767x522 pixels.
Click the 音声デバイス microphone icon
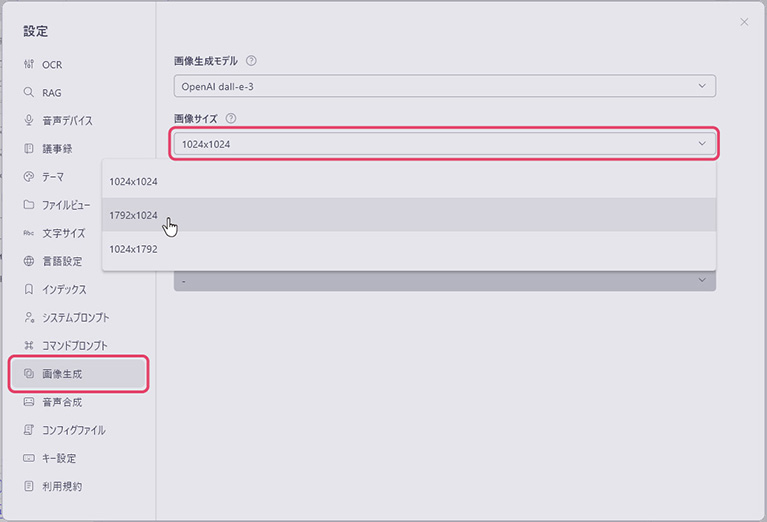(29, 121)
